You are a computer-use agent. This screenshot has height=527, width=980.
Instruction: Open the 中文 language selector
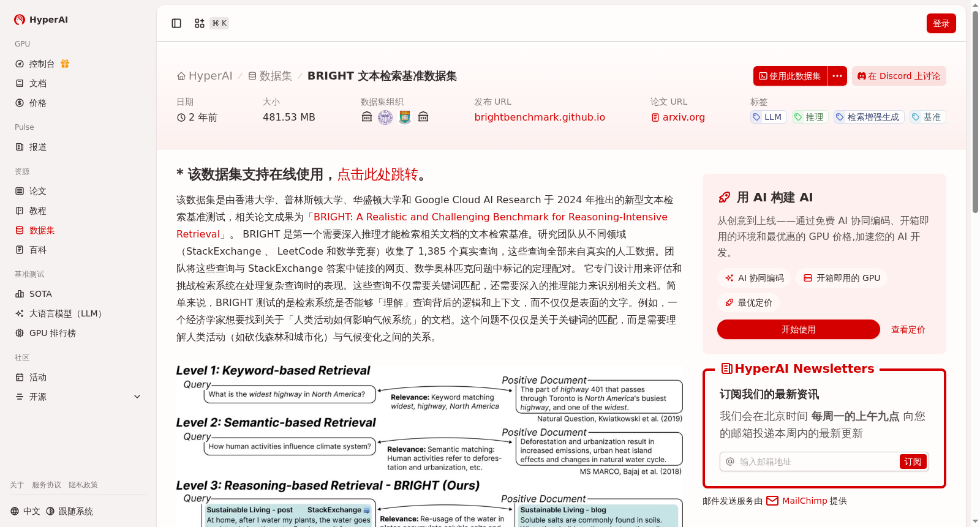[x=25, y=511]
